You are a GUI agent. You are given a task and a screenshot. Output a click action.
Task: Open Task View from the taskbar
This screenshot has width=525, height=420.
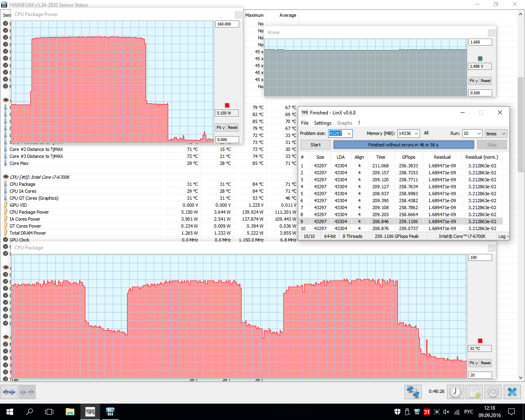(49, 412)
